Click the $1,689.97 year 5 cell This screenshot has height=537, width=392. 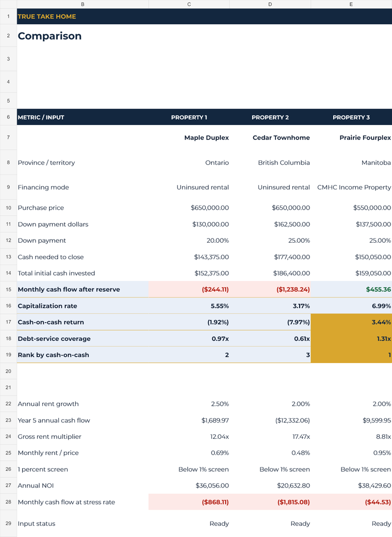pyautogui.click(x=189, y=420)
